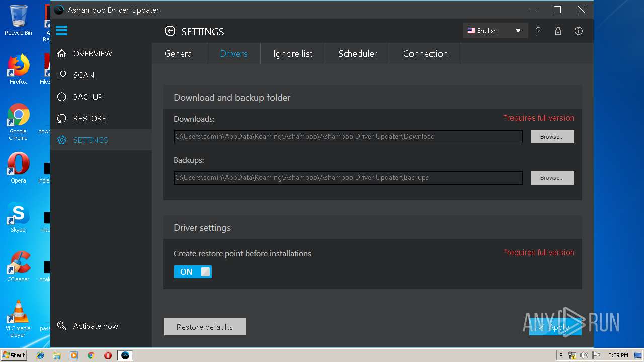The height and width of the screenshot is (362, 644).
Task: Click the lock icon in the header
Action: coord(558,31)
